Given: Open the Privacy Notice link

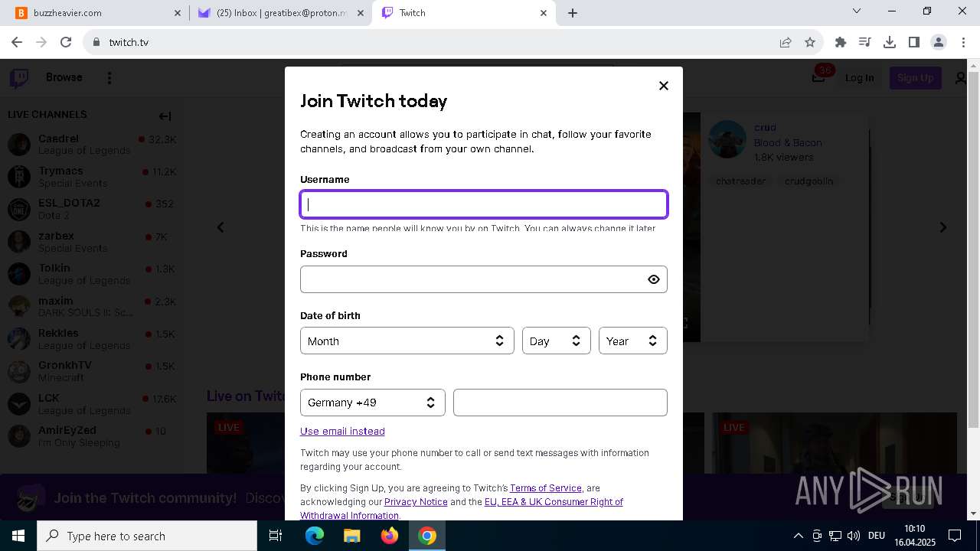Looking at the screenshot, I should click(416, 501).
